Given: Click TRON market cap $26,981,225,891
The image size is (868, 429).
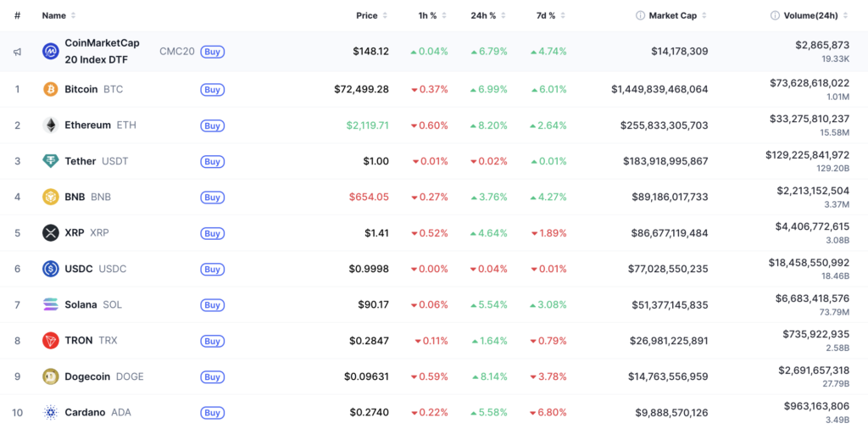Looking at the screenshot, I should pos(670,341).
